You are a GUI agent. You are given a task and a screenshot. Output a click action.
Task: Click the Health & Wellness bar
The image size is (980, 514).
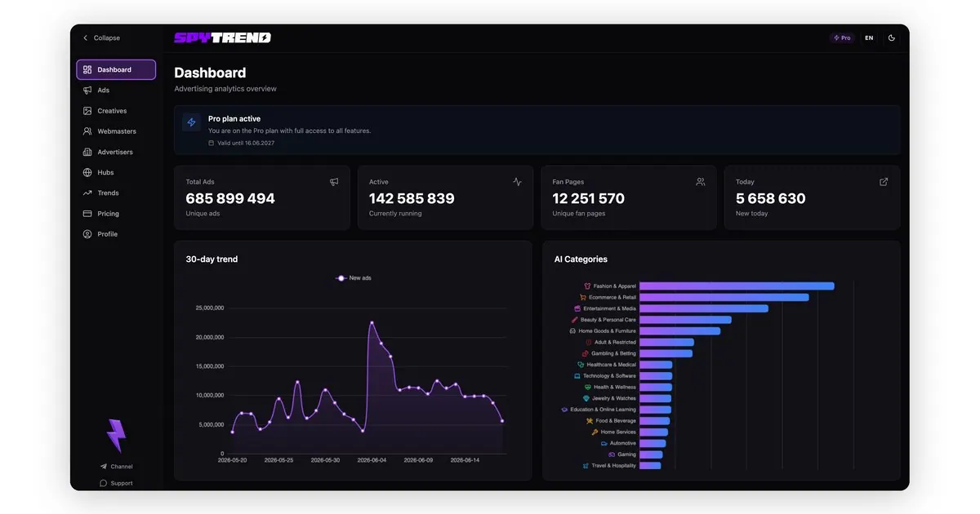coord(656,388)
